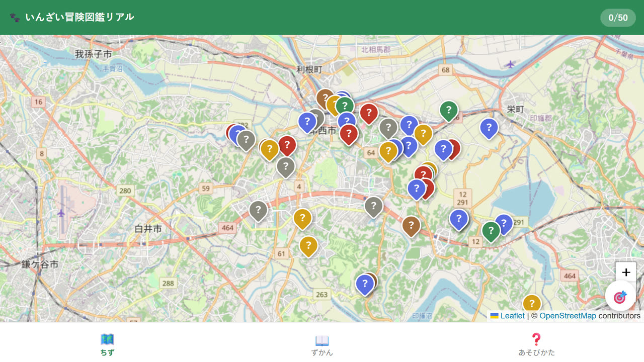The width and height of the screenshot is (644, 362).
Task: Tap the gray marker above route 4
Action: click(286, 167)
